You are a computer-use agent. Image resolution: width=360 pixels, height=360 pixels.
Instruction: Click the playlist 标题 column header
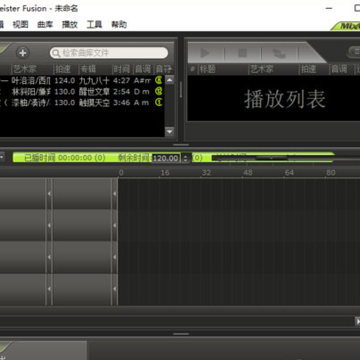coord(223,69)
